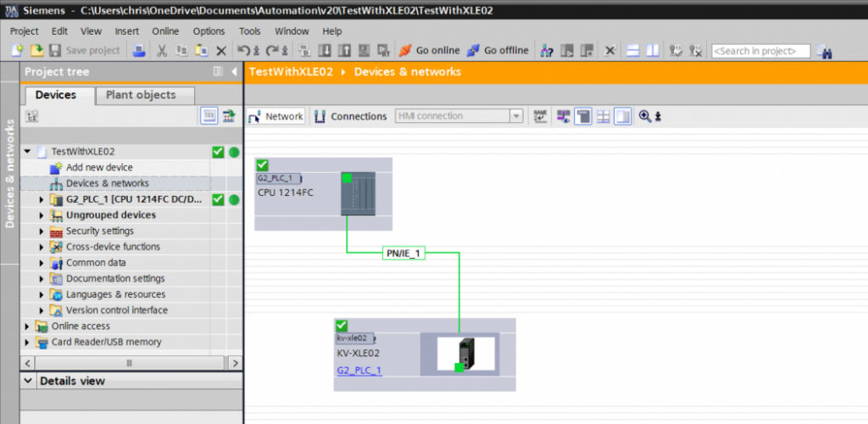
Task: Select the CPU 1214FC device image
Action: [x=359, y=193]
